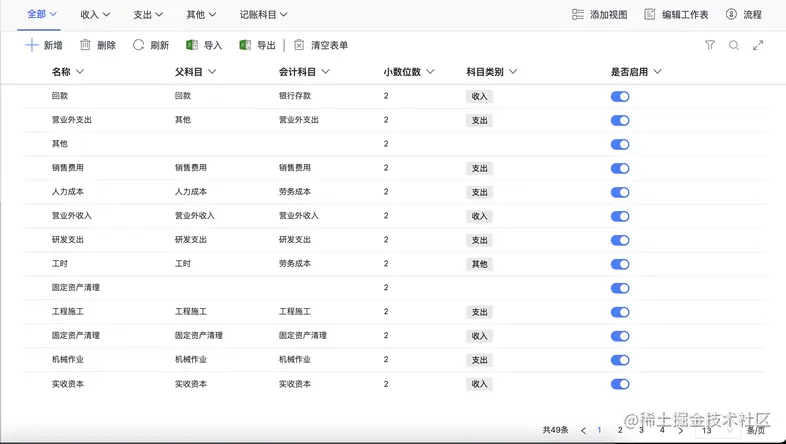The width and height of the screenshot is (786, 444).
Task: Disable the 销售费用 row switch
Action: pos(620,168)
